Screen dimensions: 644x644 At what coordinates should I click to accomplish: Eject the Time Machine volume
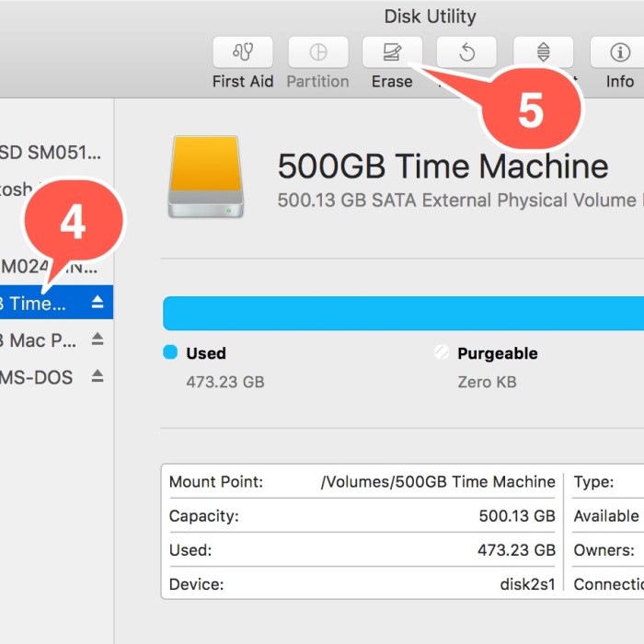coord(98,303)
